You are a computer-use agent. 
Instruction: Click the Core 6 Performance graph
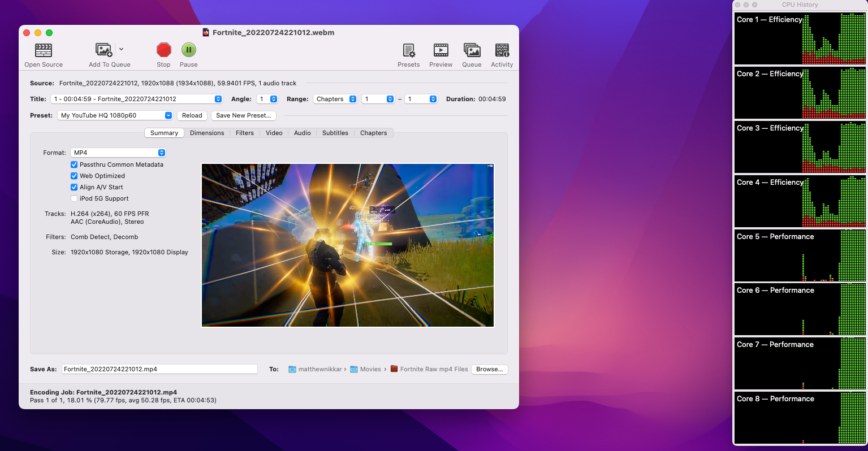click(x=800, y=309)
